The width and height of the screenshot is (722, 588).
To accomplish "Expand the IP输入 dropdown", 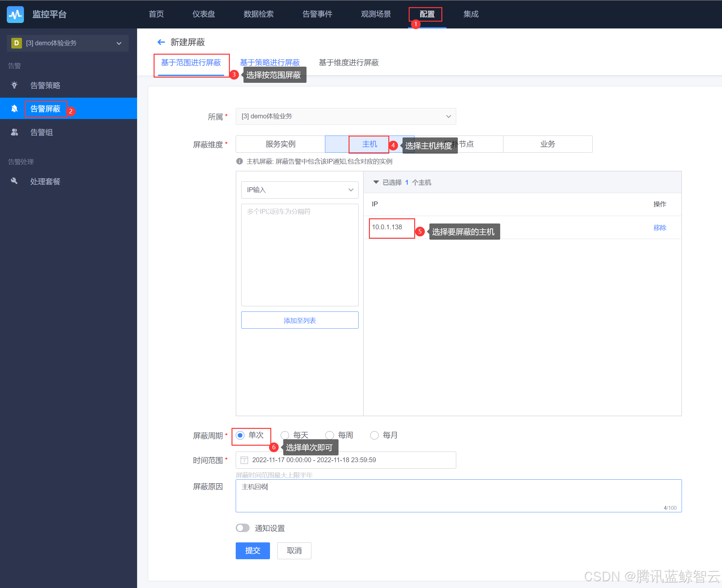I will point(299,190).
